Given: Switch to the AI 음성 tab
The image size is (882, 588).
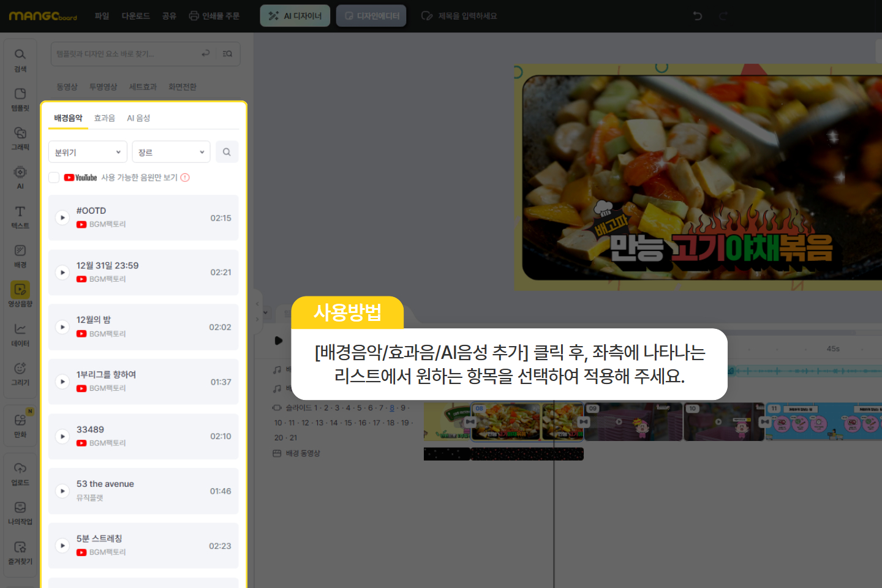Looking at the screenshot, I should (x=138, y=118).
